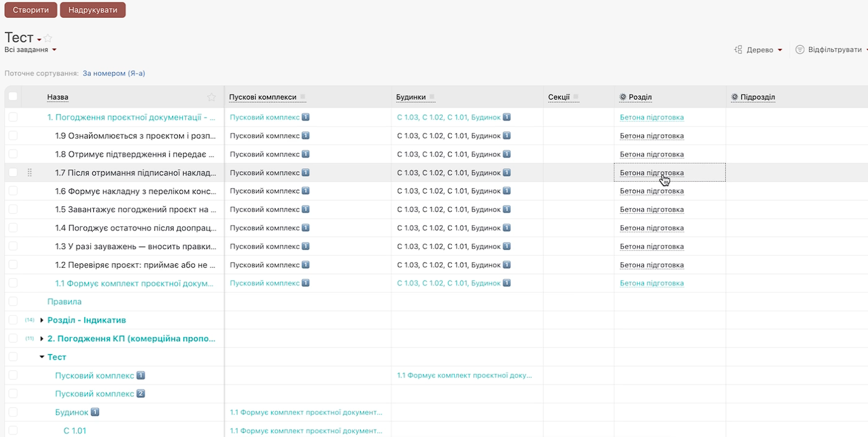The image size is (868, 437).
Task: Collapse the Тест tree node
Action: (x=42, y=357)
